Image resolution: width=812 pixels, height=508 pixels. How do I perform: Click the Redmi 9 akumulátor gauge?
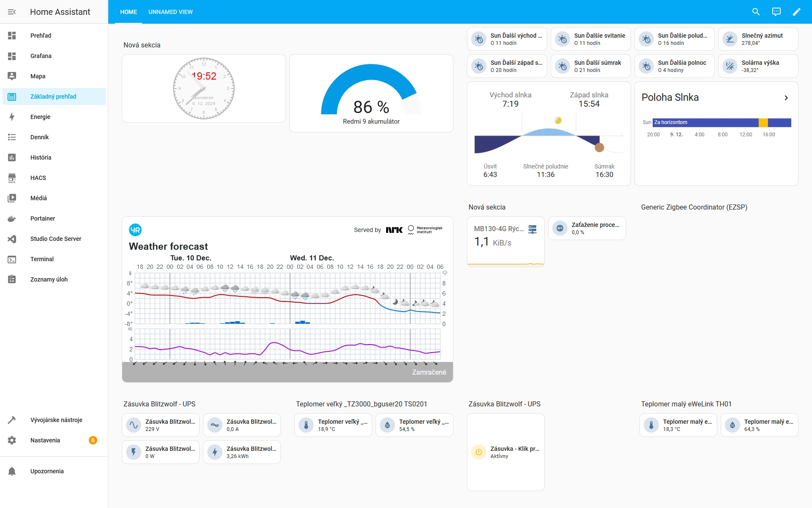[x=371, y=93]
